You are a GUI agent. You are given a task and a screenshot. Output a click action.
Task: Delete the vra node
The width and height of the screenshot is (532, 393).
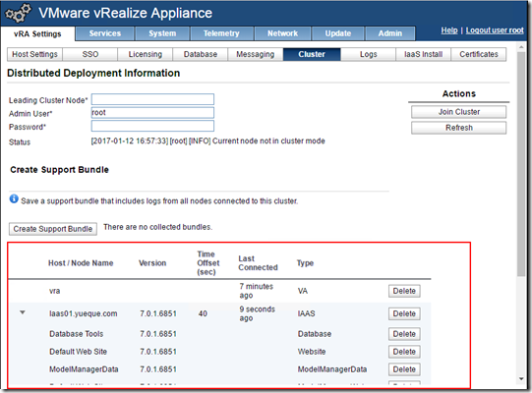pyautogui.click(x=404, y=291)
